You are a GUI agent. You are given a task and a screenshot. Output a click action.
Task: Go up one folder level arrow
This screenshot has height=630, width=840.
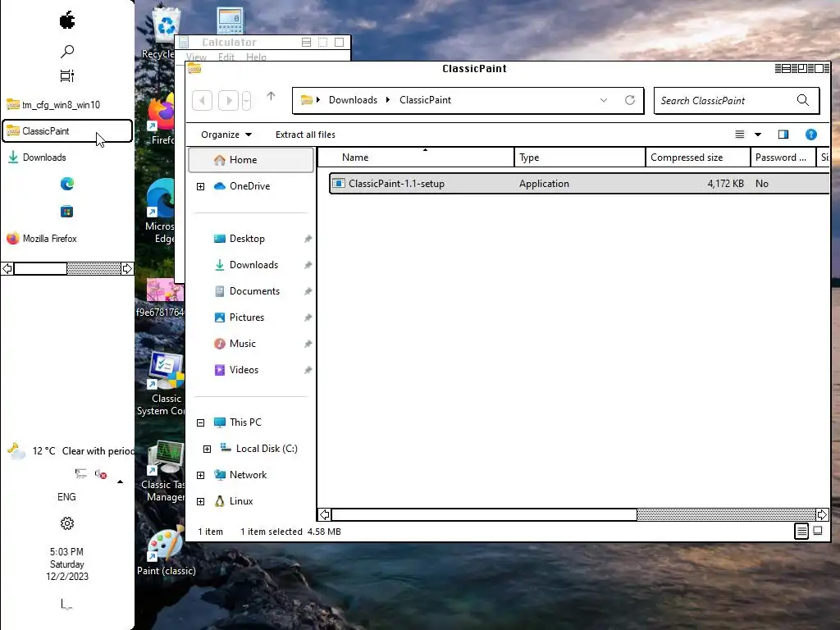pyautogui.click(x=271, y=97)
